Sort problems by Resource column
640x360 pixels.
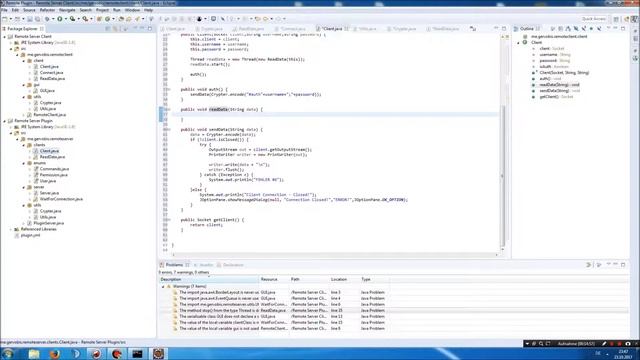pyautogui.click(x=274, y=279)
